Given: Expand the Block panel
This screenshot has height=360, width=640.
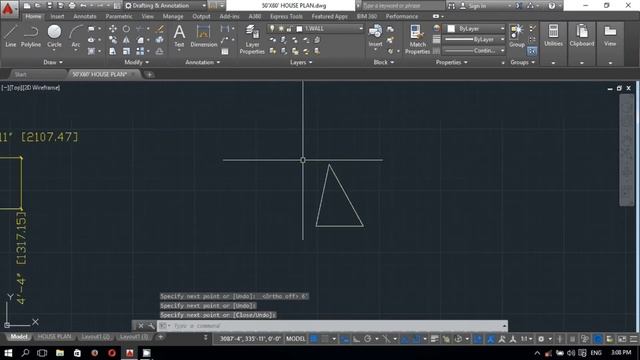Looking at the screenshot, I should (384, 62).
